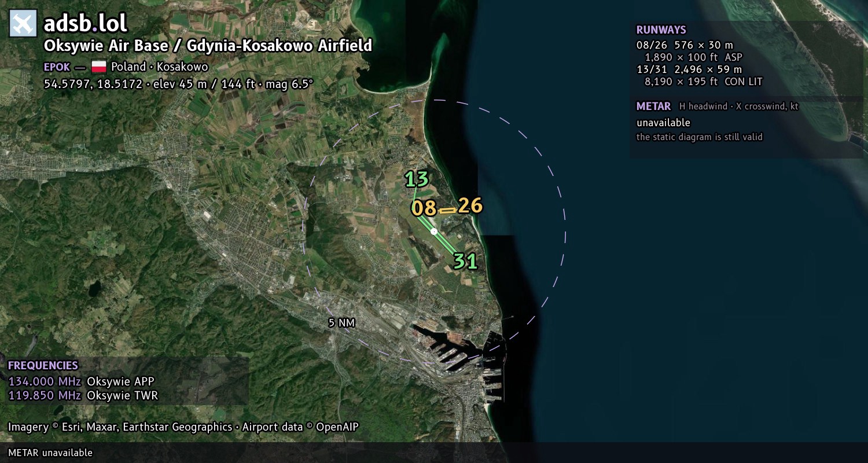Click the "adsb.lol" site title
The height and width of the screenshot is (463, 868).
coord(86,24)
